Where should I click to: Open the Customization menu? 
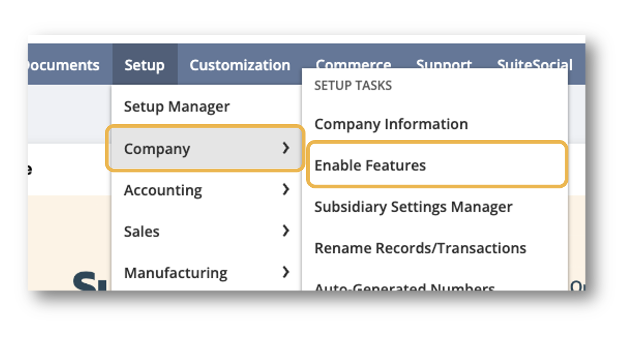tap(240, 65)
